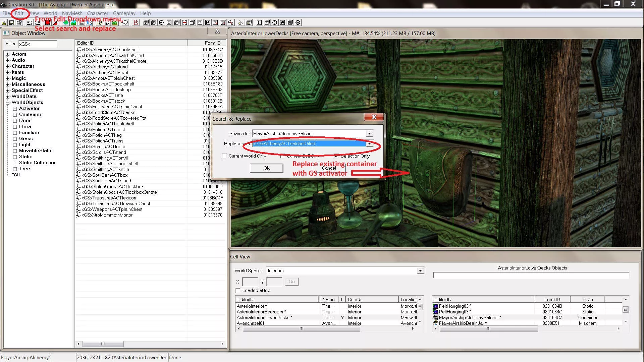
Task: Open the World menu
Action: point(50,13)
